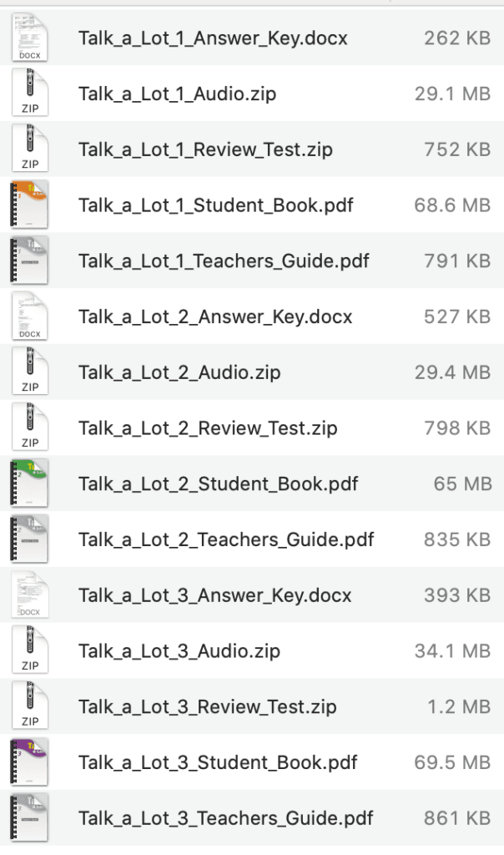504x855 pixels.
Task: Click the ZIP icon for Talk_a_Lot_1_Review_Test
Action: (29, 149)
